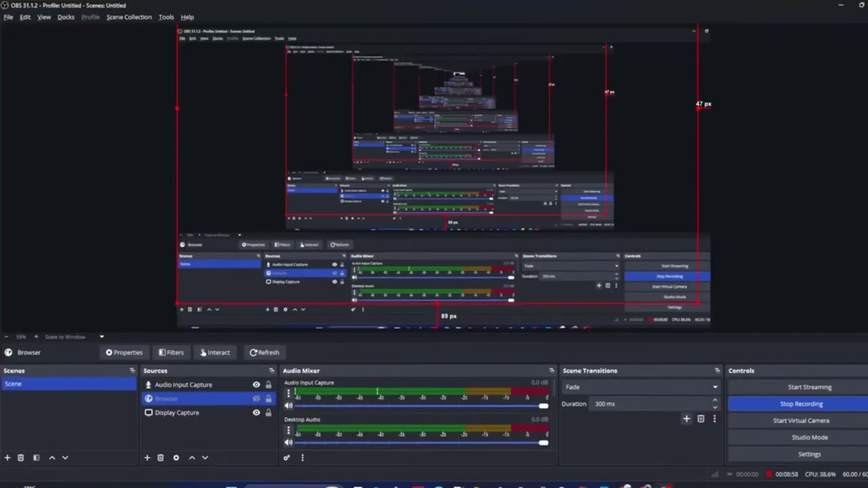The width and height of the screenshot is (868, 488).
Task: Open the Scale to Window preview dropdown
Action: pyautogui.click(x=75, y=337)
